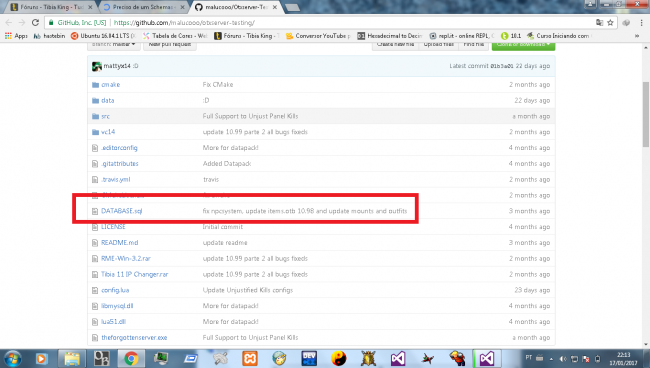
Task: Open Conversor YouTube bookmark
Action: [318, 36]
